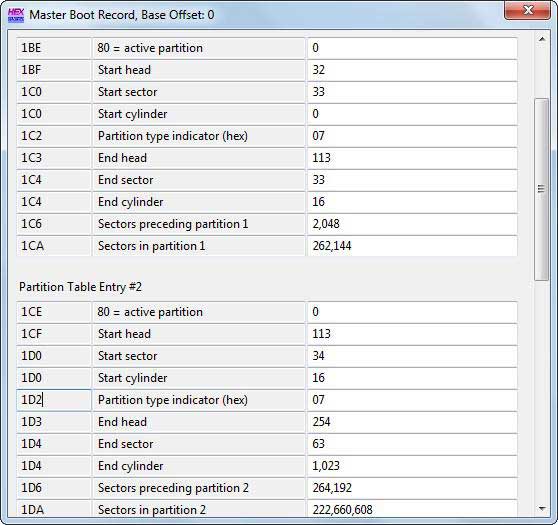Click the vertical scrollbar thumb
Image resolution: width=558 pixels, height=525 pixels.
pyautogui.click(x=542, y=189)
